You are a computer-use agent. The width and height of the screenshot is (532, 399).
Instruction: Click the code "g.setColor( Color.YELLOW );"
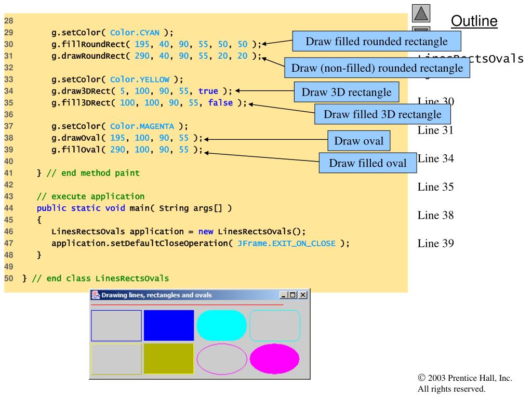click(x=117, y=79)
